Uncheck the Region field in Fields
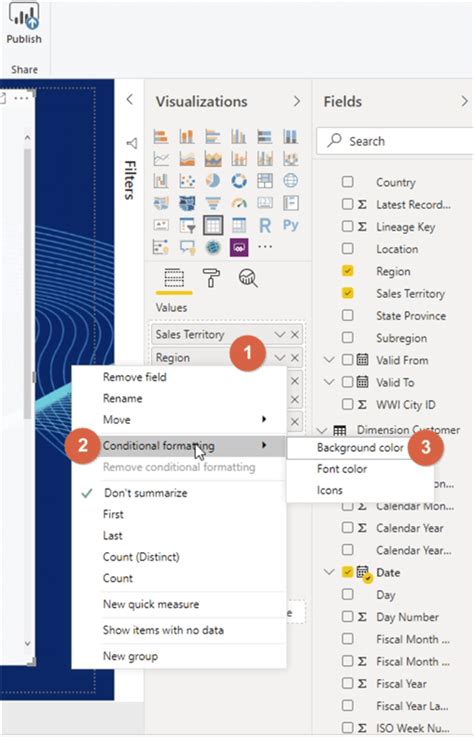This screenshot has height=737, width=474. (348, 271)
